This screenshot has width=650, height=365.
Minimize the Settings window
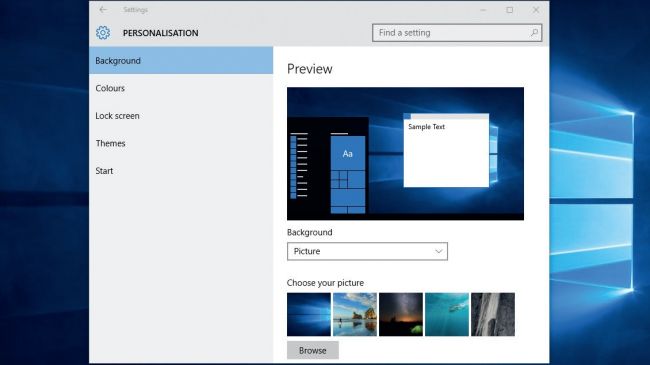483,10
